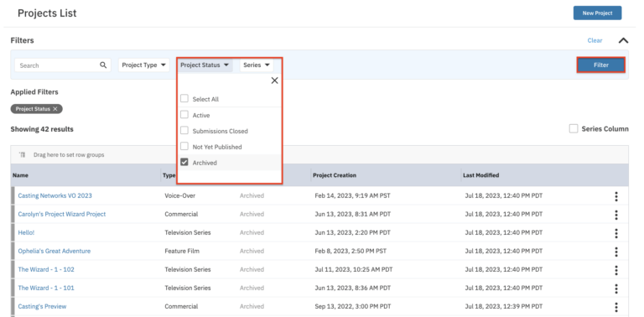
Task: Toggle the Project Status dropdown
Action: coord(205,65)
